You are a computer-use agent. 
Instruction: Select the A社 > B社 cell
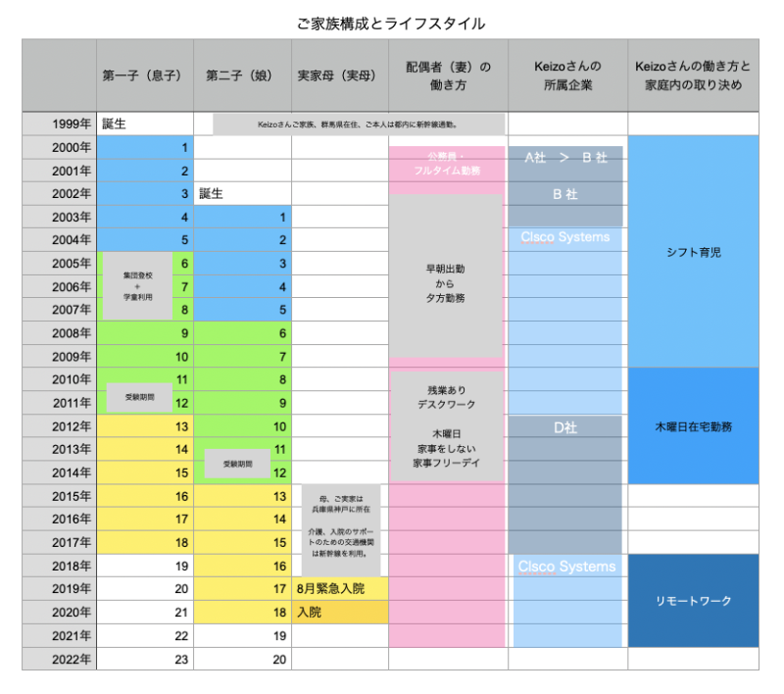(x=565, y=159)
